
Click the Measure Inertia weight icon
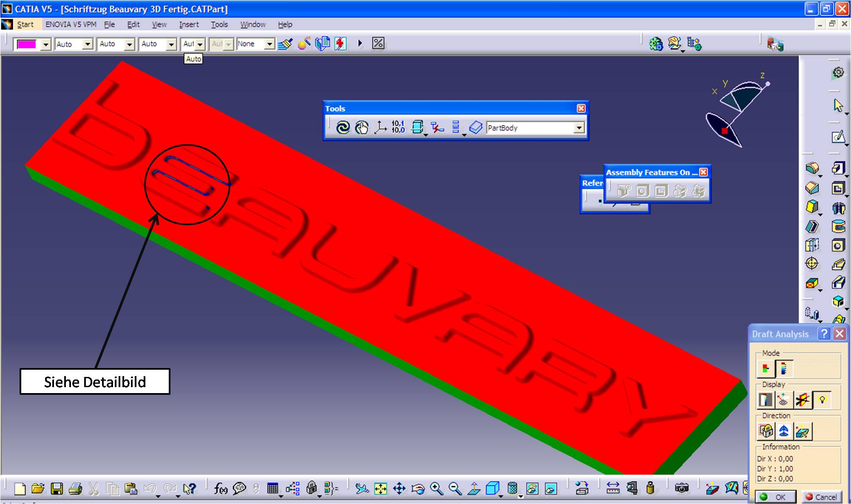(x=650, y=489)
